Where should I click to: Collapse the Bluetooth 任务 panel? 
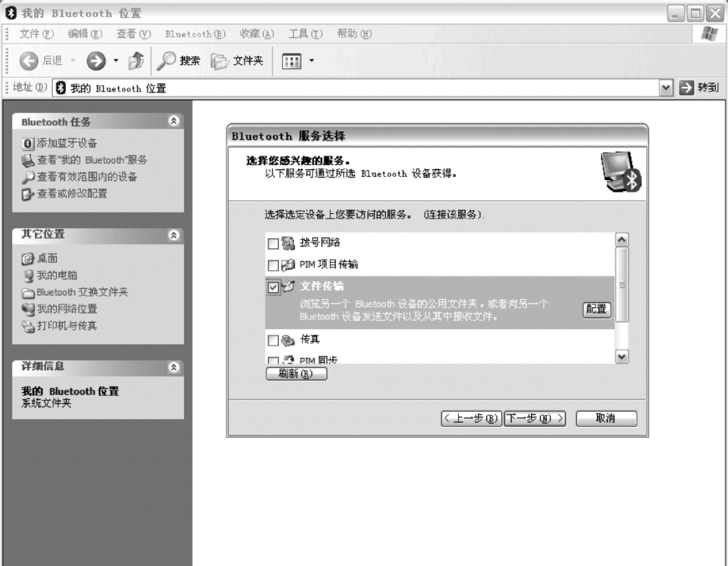click(x=174, y=121)
